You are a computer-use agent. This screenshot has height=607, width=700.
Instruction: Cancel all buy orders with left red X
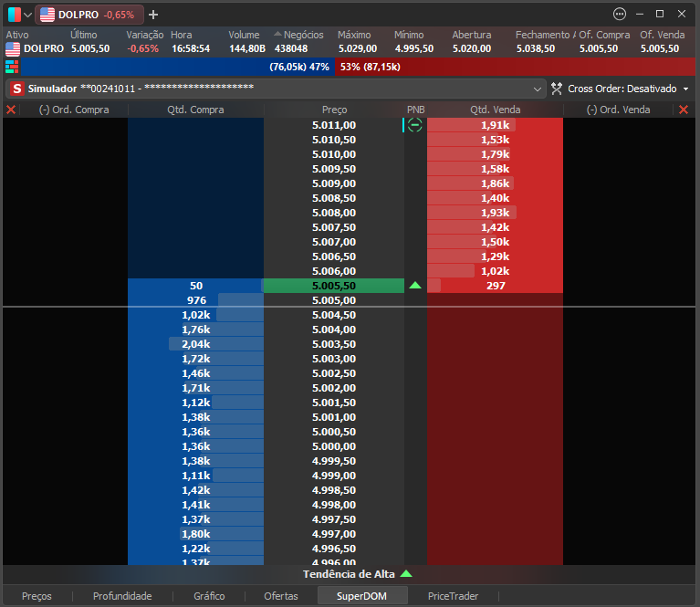(x=11, y=110)
